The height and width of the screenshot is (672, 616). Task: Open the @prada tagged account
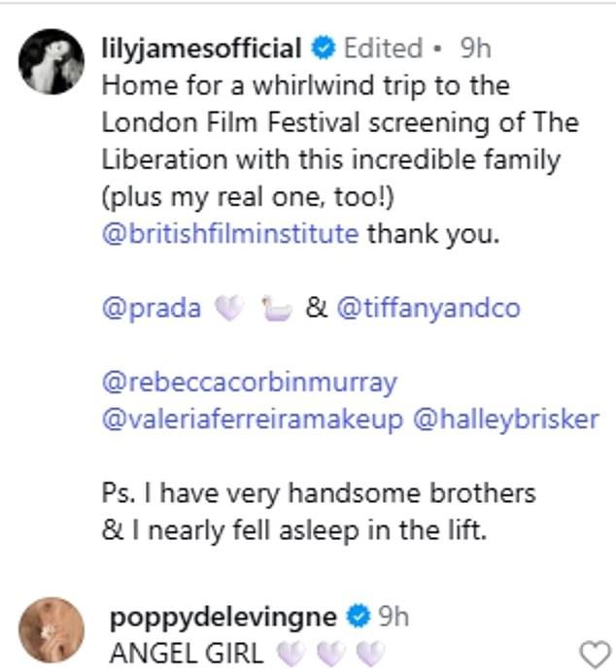[x=152, y=308]
